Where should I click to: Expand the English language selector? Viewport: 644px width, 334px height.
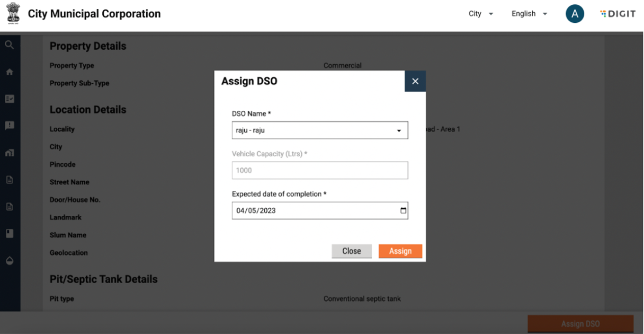tap(529, 14)
